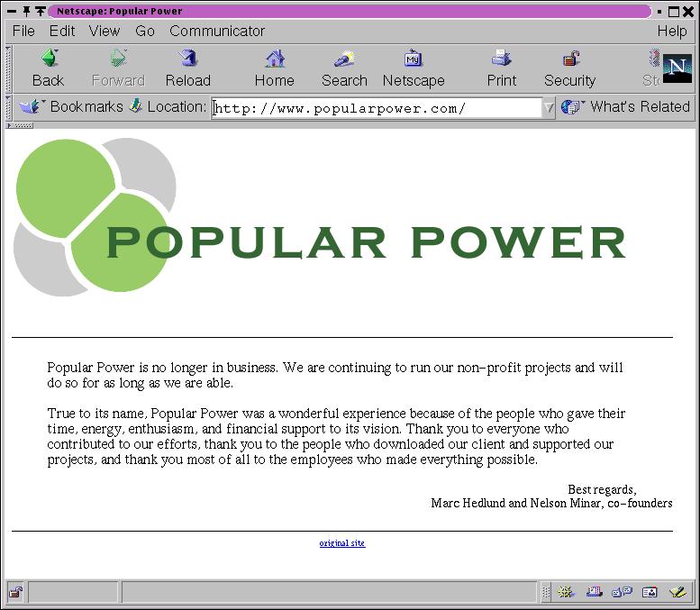
Task: Open the location history dropdown arrow
Action: click(549, 108)
